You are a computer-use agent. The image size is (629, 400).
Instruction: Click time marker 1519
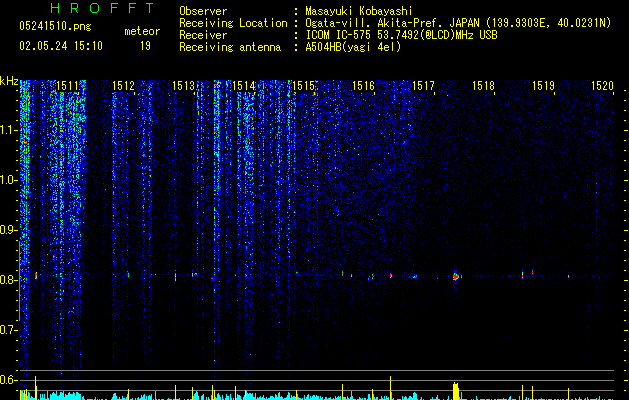pos(543,86)
